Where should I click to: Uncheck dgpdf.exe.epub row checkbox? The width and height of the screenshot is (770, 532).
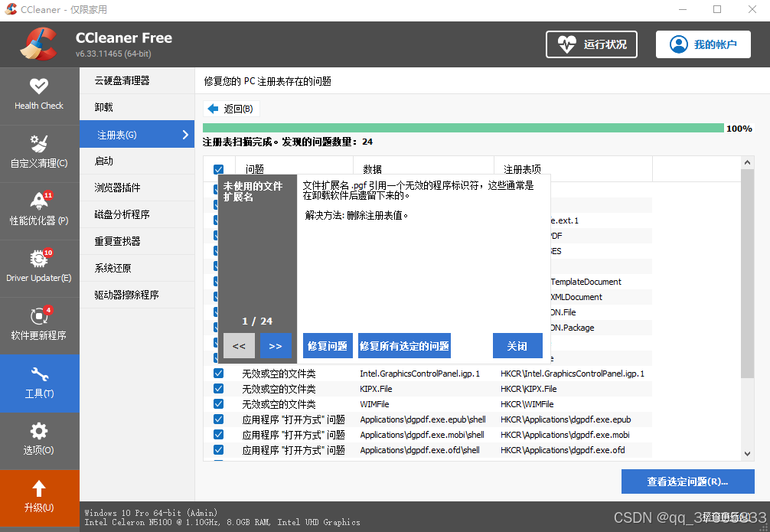[219, 419]
